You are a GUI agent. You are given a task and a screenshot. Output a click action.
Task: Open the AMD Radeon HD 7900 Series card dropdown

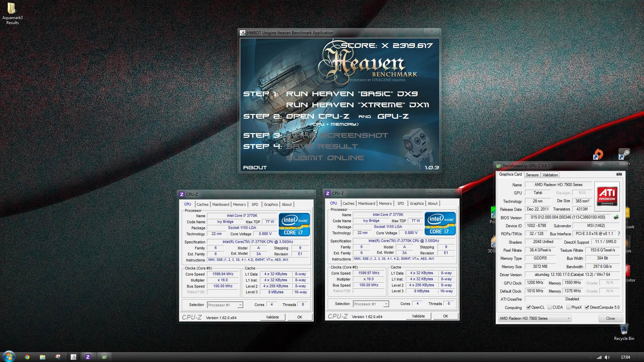535,318
